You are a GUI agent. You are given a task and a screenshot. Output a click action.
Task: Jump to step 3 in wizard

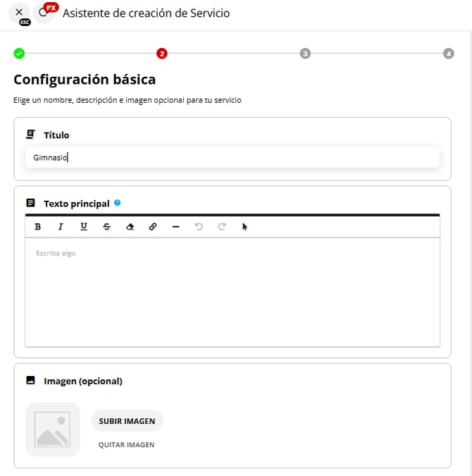(304, 54)
